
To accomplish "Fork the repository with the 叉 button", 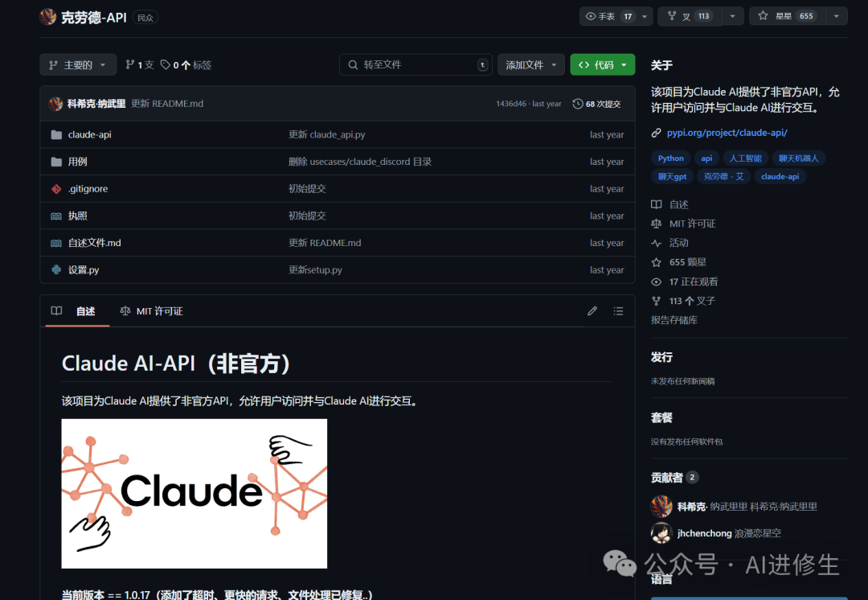I will (690, 16).
